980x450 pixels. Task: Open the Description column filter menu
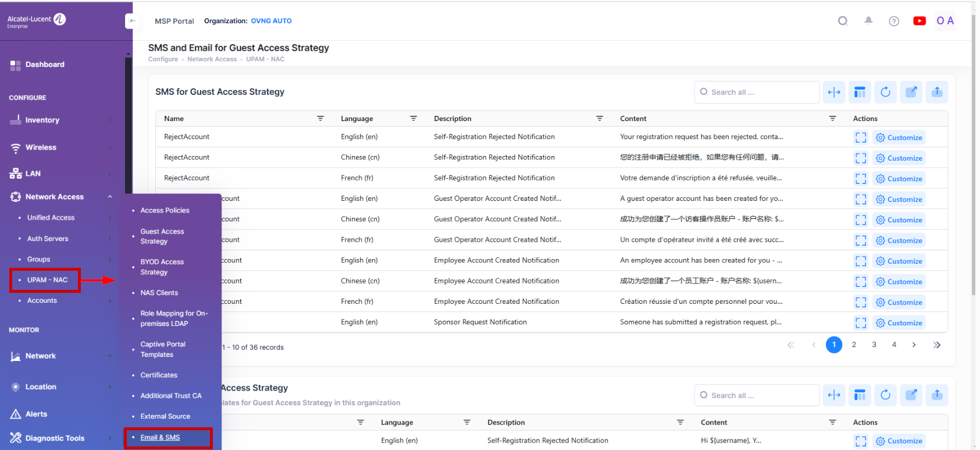pyautogui.click(x=599, y=118)
